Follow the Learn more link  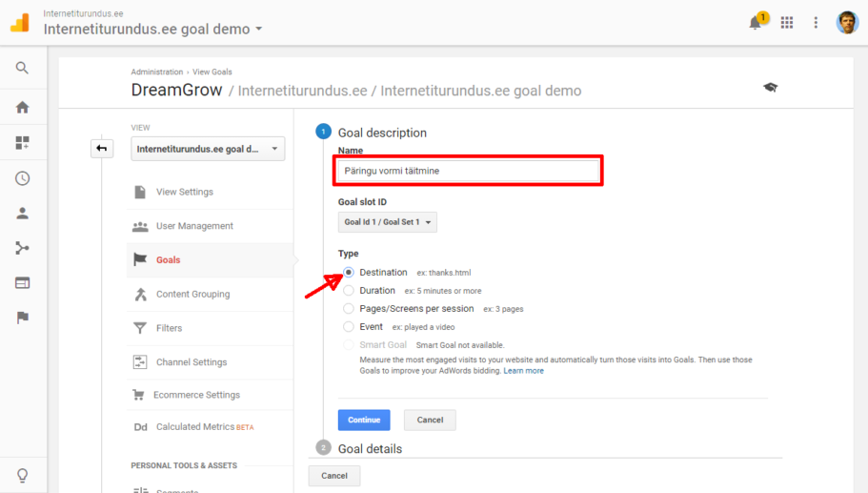(523, 371)
